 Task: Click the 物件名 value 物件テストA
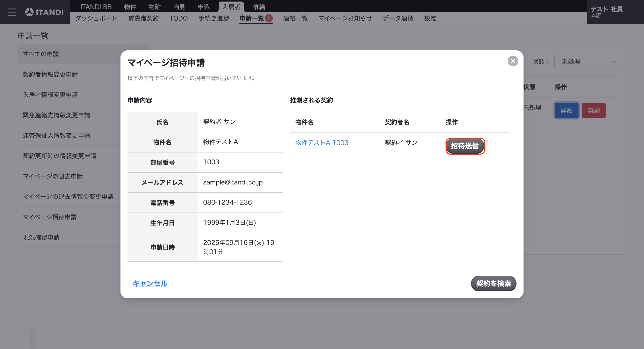(x=221, y=142)
